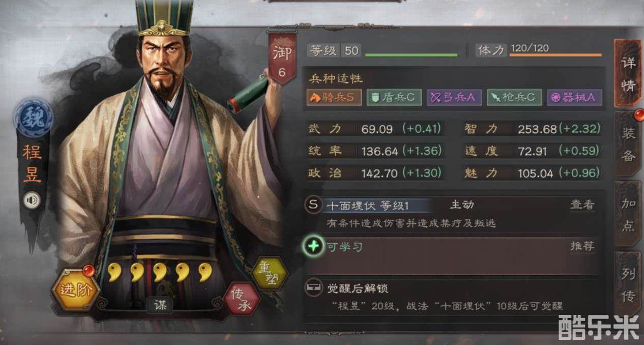Click the green plus 可学习 icon

tap(314, 246)
